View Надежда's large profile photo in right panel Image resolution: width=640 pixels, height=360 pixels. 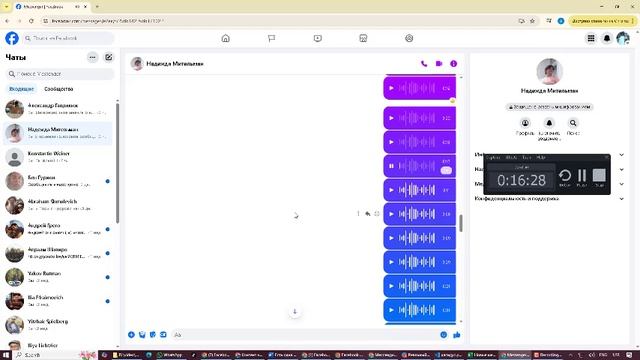[x=549, y=71]
